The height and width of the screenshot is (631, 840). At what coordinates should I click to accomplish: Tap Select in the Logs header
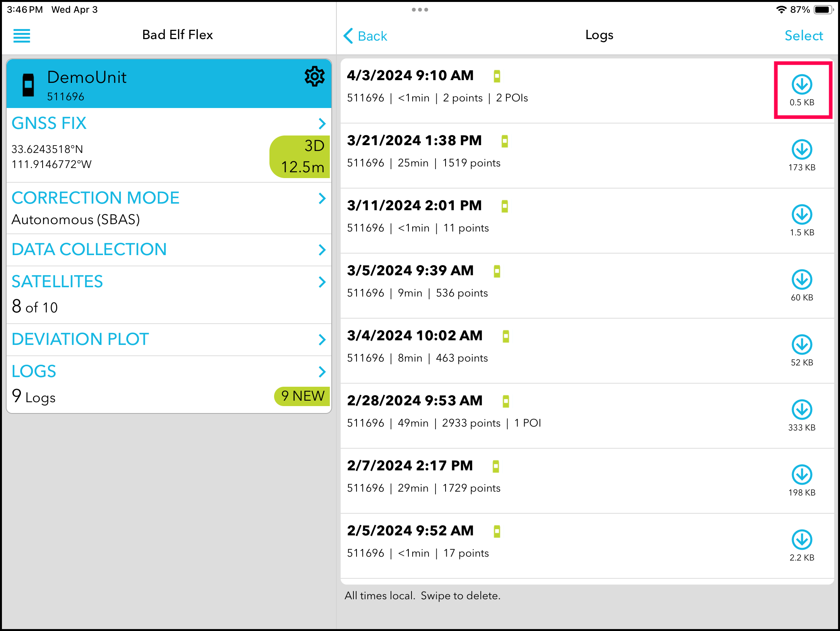coord(804,36)
